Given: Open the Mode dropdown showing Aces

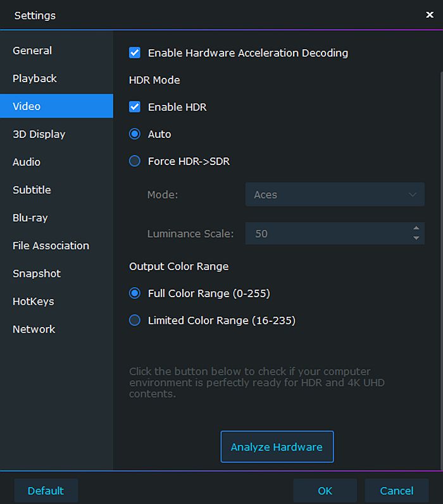Looking at the screenshot, I should [335, 195].
